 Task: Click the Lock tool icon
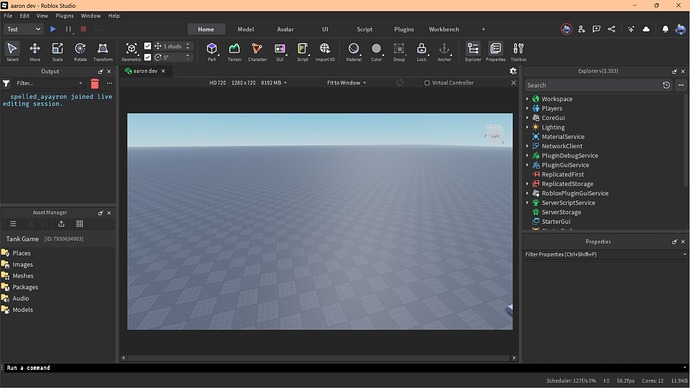(x=422, y=51)
